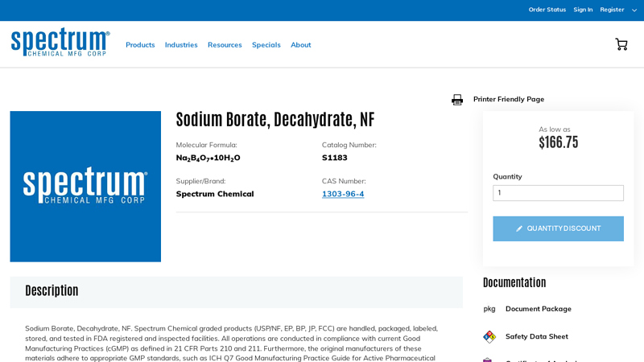644x362 pixels.
Task: Open the Document Package link
Action: [x=538, y=309]
